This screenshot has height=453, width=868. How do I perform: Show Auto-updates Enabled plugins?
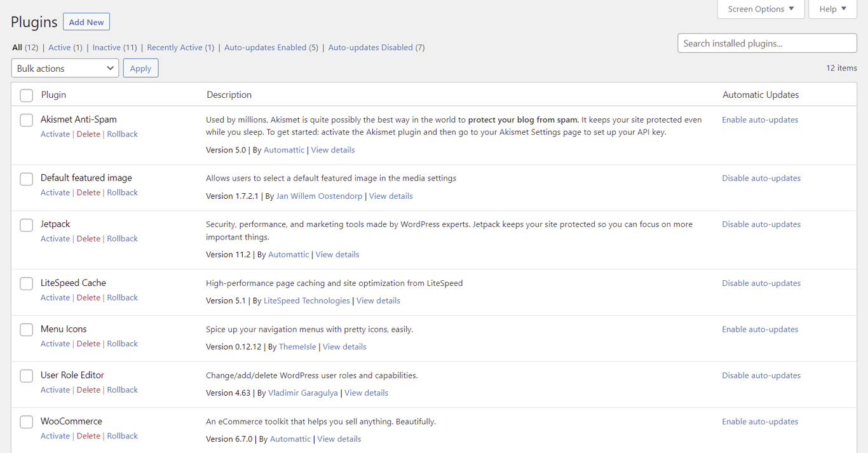265,48
